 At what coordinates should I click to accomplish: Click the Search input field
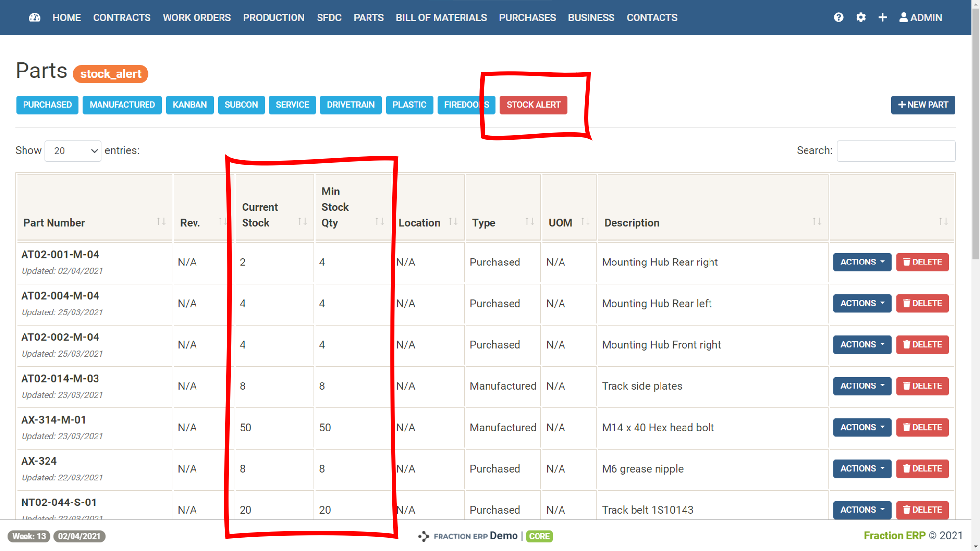tap(896, 151)
